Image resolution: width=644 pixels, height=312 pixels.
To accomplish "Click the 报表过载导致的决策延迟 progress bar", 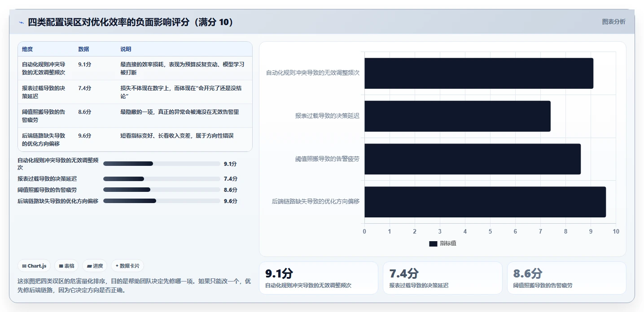I will point(162,178).
